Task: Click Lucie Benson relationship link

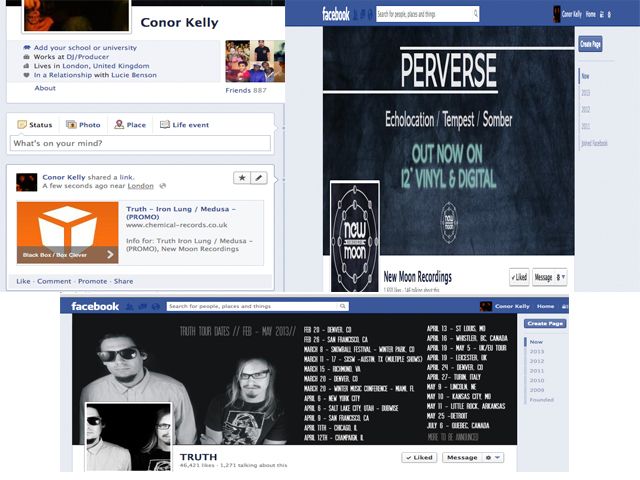Action: pos(134,75)
